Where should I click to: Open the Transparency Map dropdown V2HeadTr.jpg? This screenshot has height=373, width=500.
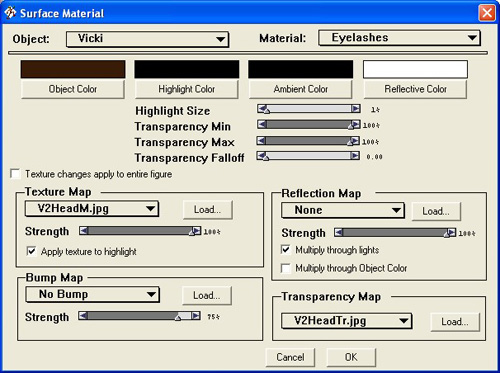click(347, 321)
